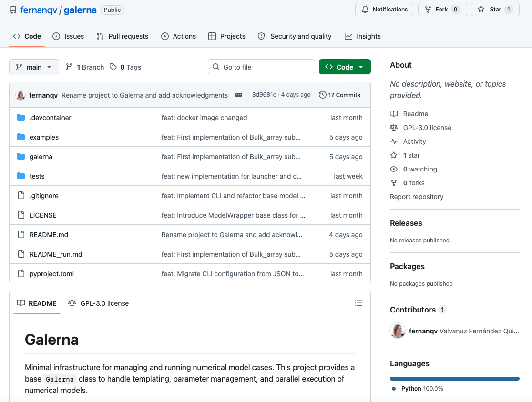This screenshot has height=402, width=532.
Task: Open the Insights tab
Action: click(363, 36)
